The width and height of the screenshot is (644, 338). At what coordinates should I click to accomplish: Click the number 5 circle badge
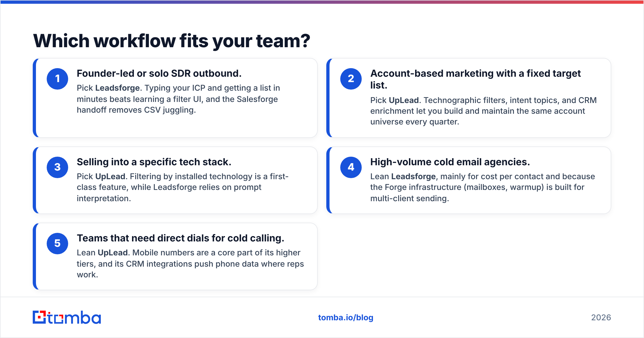pyautogui.click(x=57, y=244)
